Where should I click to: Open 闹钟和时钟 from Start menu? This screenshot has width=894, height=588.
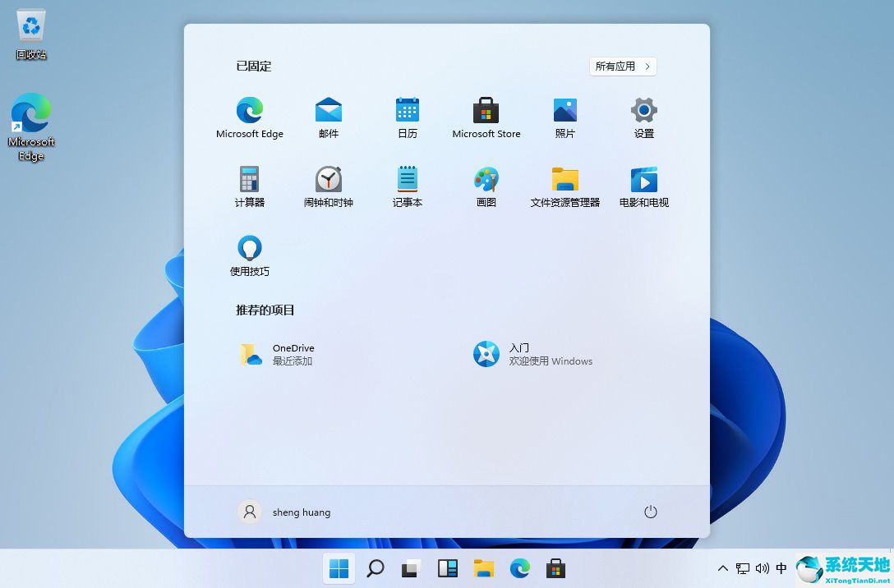(x=328, y=185)
